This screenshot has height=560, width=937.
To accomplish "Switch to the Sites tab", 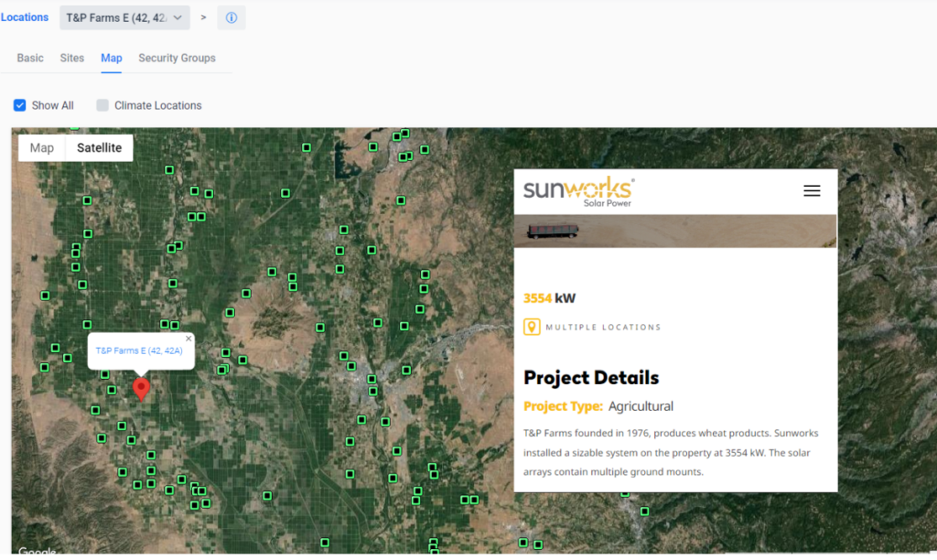I will [72, 58].
